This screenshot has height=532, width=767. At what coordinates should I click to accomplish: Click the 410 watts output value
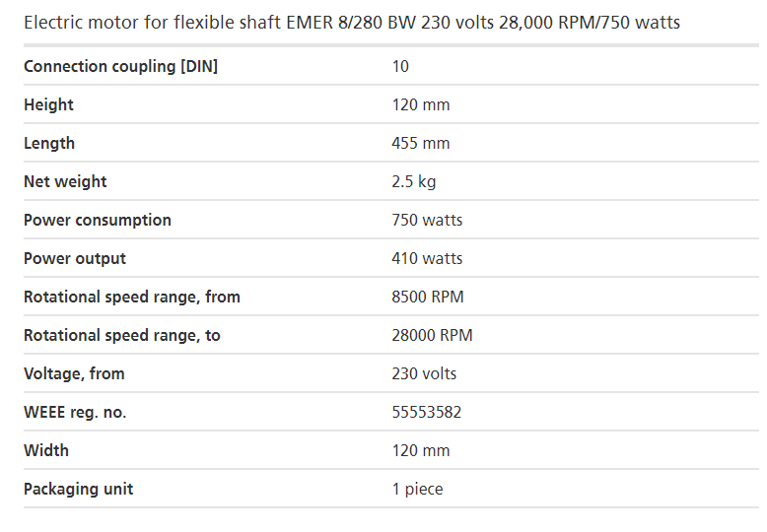(x=427, y=259)
